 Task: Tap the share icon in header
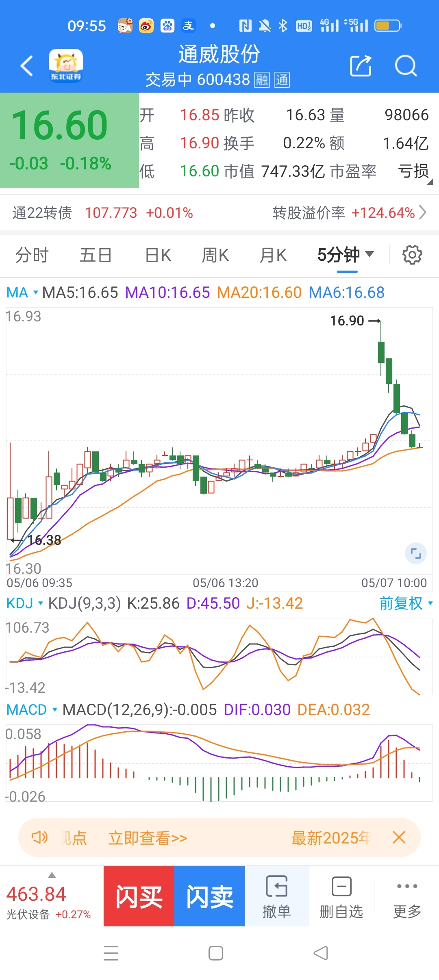click(361, 65)
